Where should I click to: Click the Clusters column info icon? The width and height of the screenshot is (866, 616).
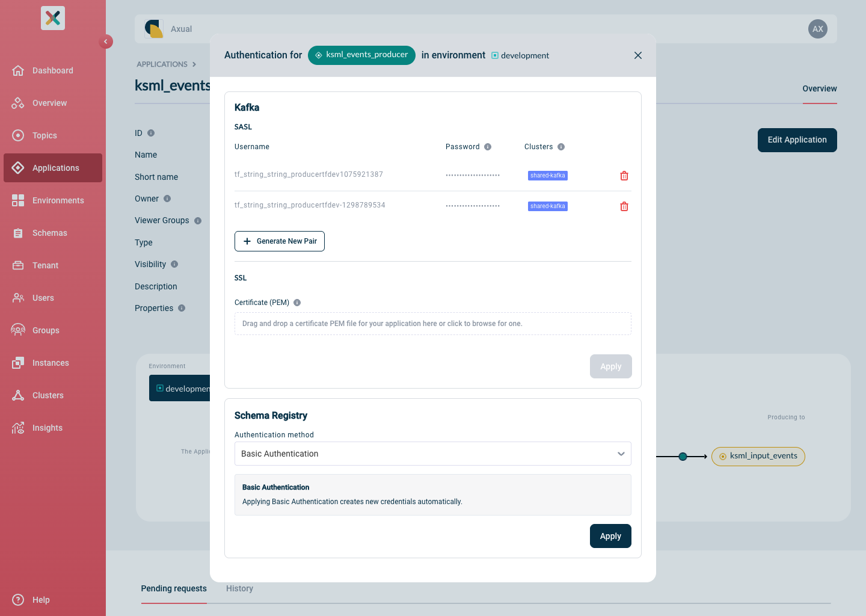click(x=561, y=147)
